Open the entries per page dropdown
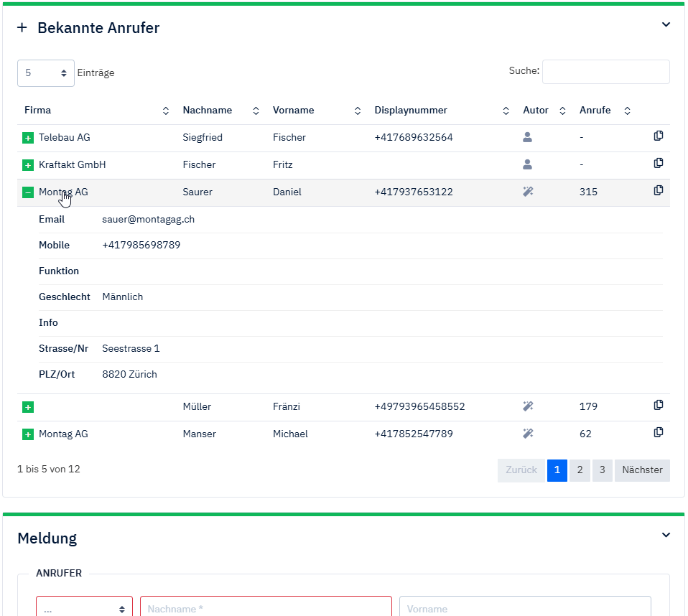 point(45,73)
